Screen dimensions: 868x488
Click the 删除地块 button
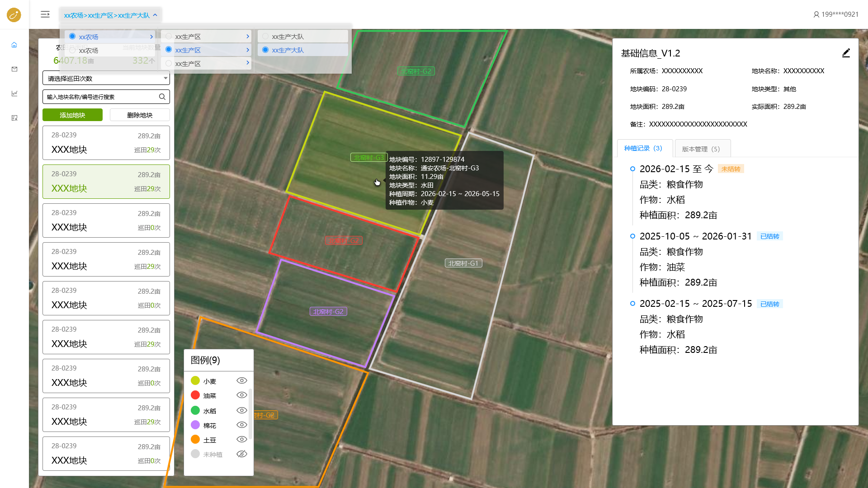[140, 115]
